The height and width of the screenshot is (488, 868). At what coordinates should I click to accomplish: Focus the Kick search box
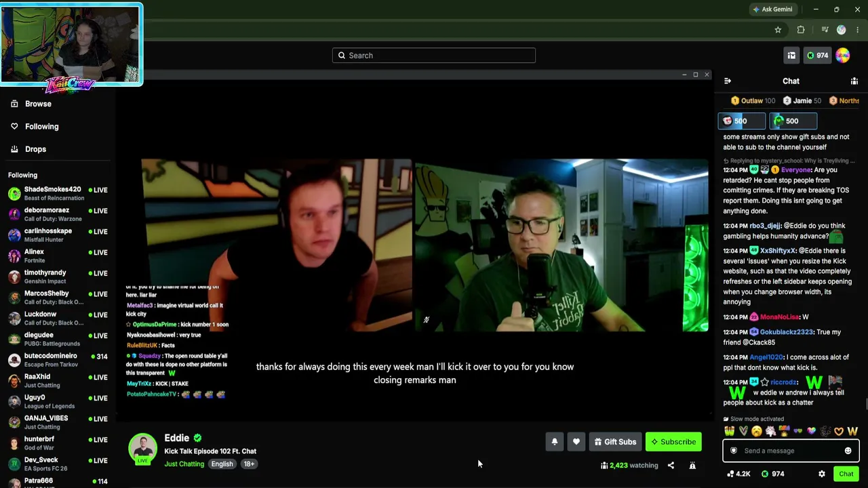tap(434, 56)
